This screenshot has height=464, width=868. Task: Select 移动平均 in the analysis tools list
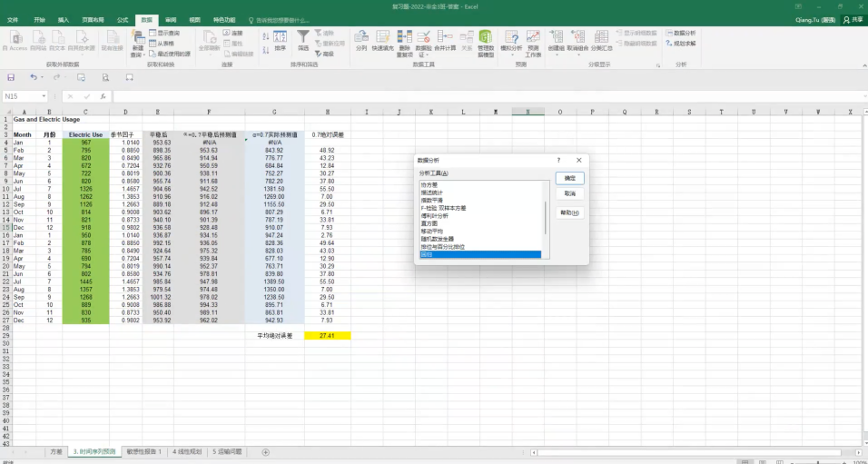[430, 232]
